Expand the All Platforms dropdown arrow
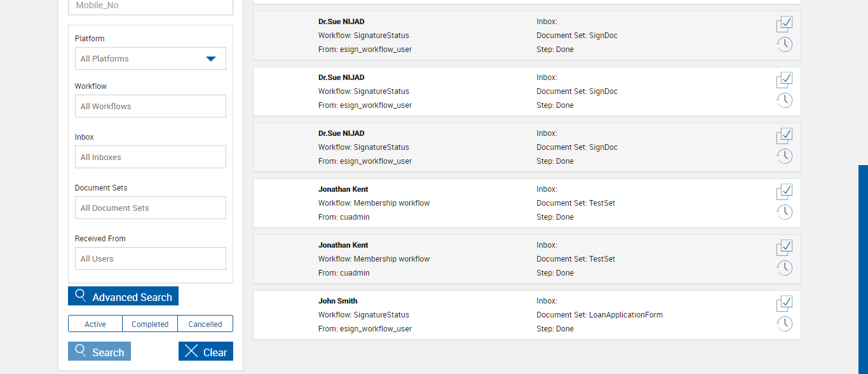The width and height of the screenshot is (868, 374). pyautogui.click(x=211, y=59)
